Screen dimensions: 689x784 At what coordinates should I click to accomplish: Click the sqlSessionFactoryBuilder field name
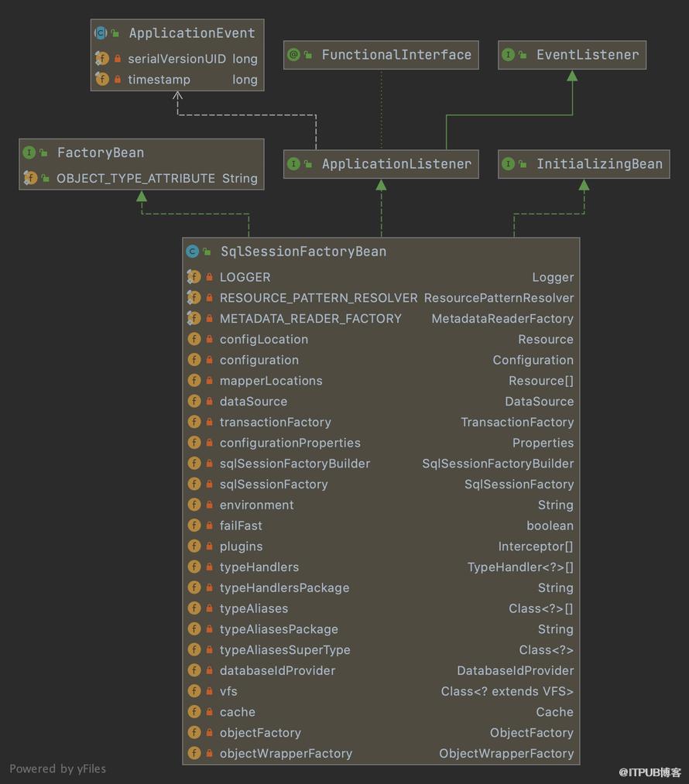click(295, 464)
